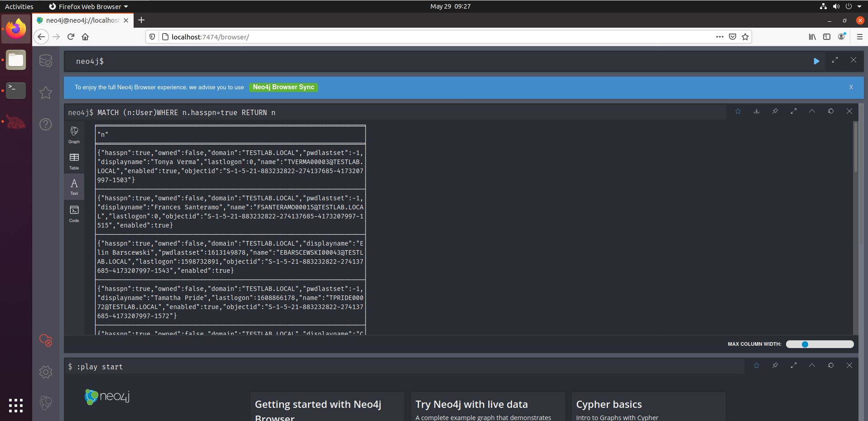Viewport: 868px width, 421px height.
Task: Save MATCH query as favorite
Action: [x=738, y=111]
